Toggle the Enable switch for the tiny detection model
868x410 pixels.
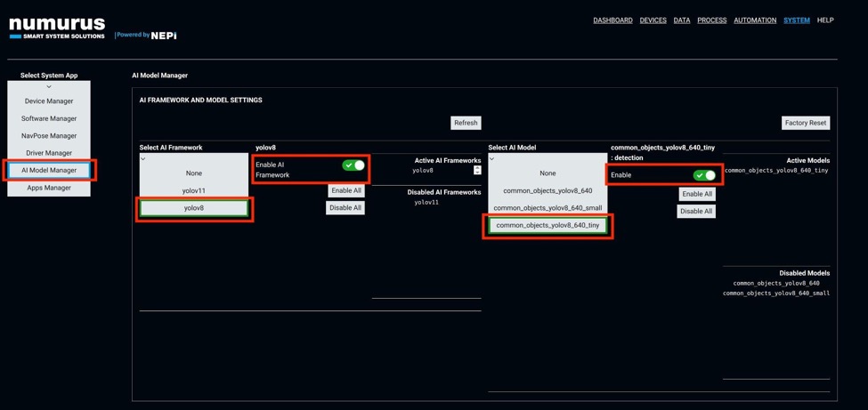tap(704, 175)
